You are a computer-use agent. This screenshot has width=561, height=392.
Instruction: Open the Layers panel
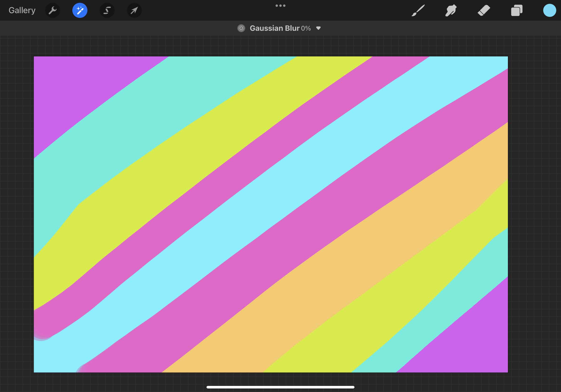coord(517,11)
